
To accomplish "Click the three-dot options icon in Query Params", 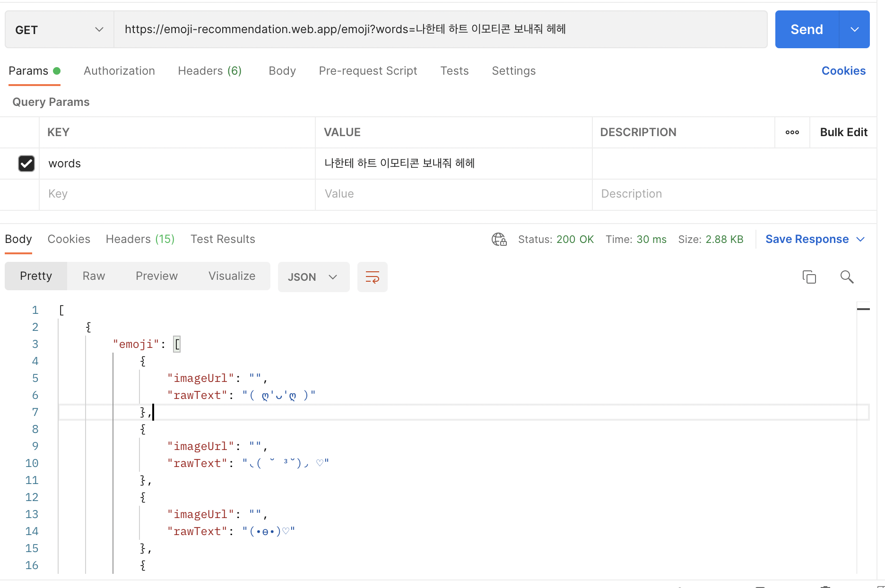I will (792, 132).
